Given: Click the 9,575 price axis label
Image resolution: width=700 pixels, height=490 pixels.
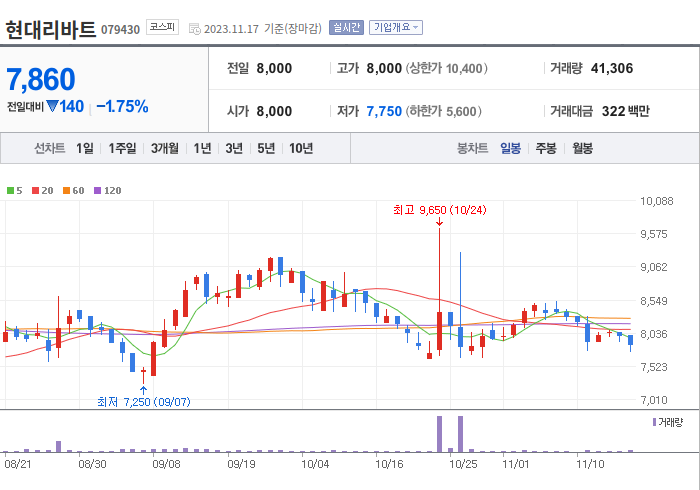Looking at the screenshot, I should pyautogui.click(x=654, y=234).
